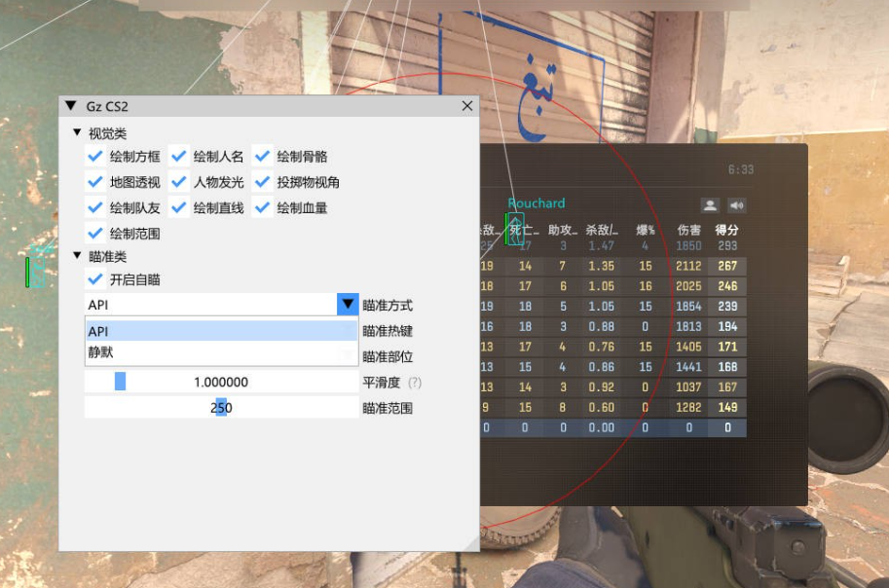This screenshot has height=588, width=889.
Task: Toggle the 绘制血量 checkbox
Action: point(262,207)
